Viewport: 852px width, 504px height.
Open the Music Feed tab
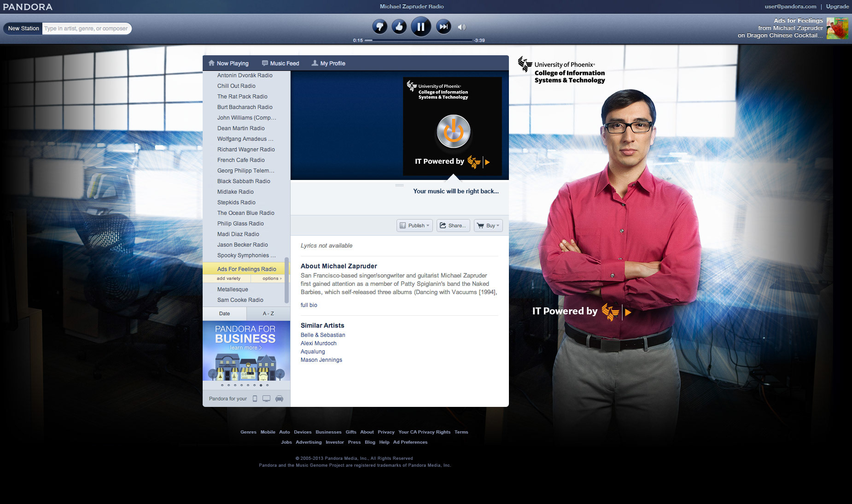[280, 64]
